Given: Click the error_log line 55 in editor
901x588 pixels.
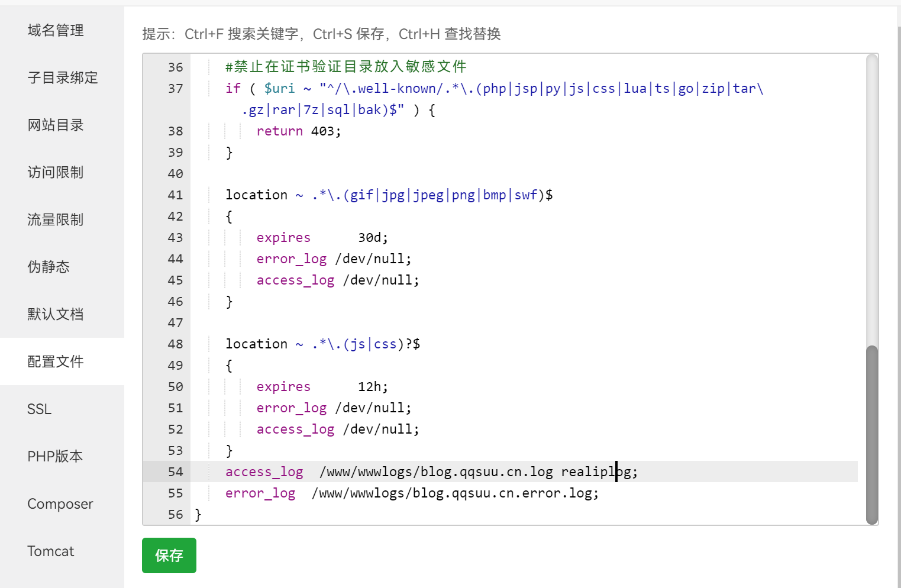Looking at the screenshot, I should click(x=412, y=493).
